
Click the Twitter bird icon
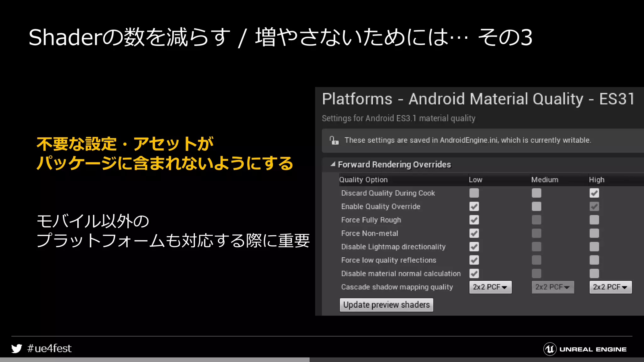tap(17, 348)
